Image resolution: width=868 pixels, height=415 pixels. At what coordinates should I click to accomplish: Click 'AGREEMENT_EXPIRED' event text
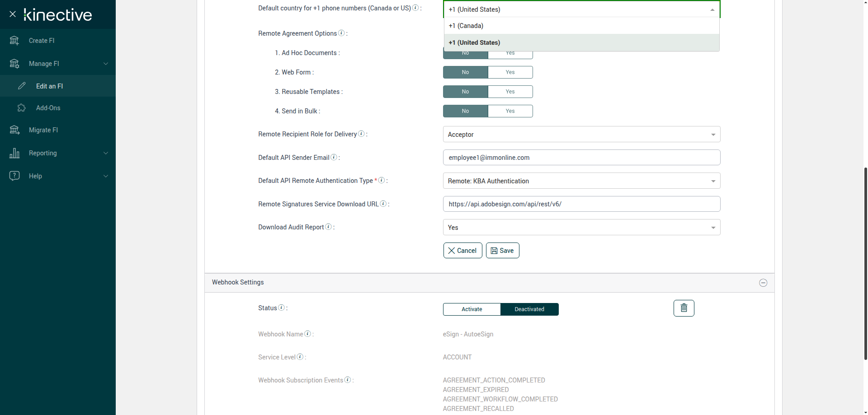click(476, 390)
